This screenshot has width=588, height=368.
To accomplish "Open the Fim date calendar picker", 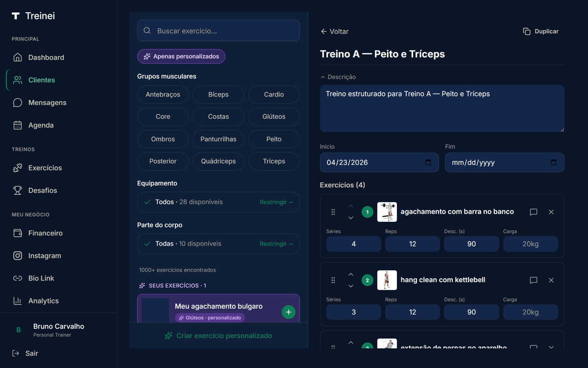I will tap(554, 162).
